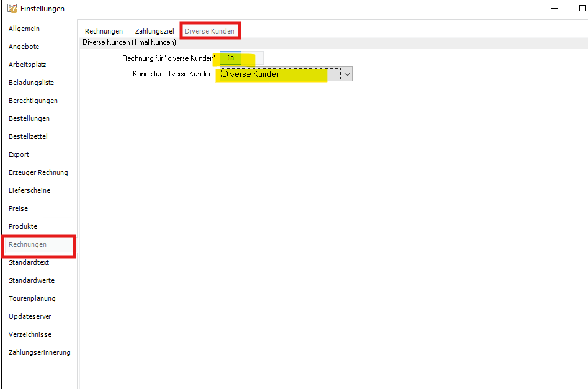This screenshot has width=588, height=389.
Task: Open Bestellungen settings category
Action: point(29,118)
